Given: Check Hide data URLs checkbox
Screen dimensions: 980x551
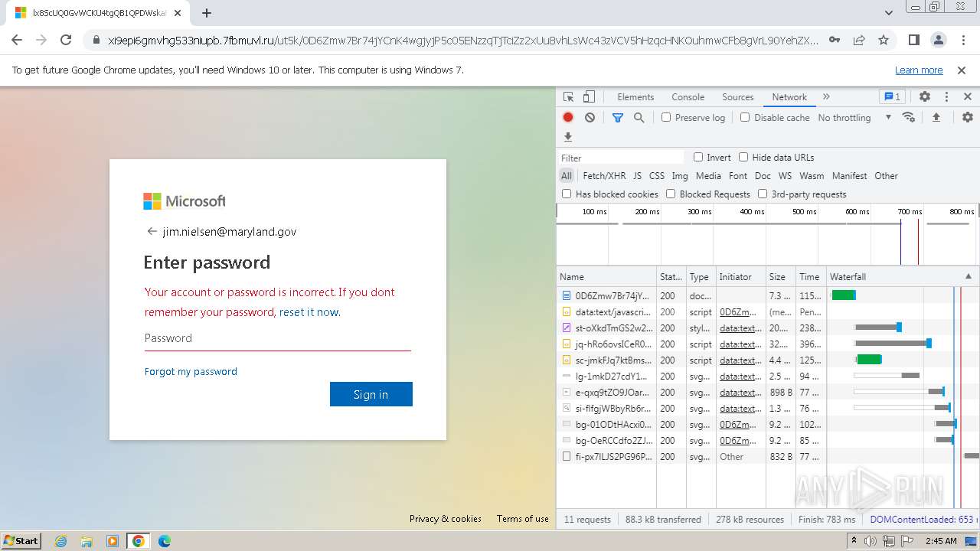Looking at the screenshot, I should (743, 157).
